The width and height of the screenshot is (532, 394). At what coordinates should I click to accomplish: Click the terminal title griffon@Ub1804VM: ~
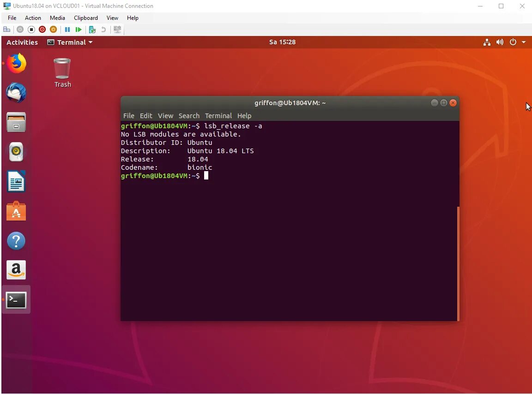(x=290, y=103)
